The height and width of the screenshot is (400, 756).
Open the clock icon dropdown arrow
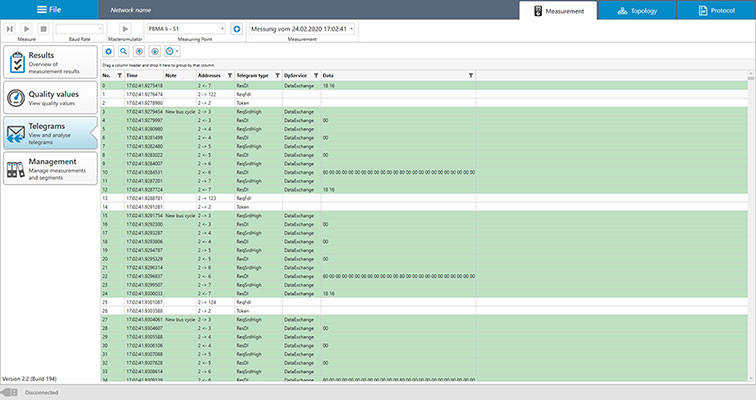pos(178,49)
